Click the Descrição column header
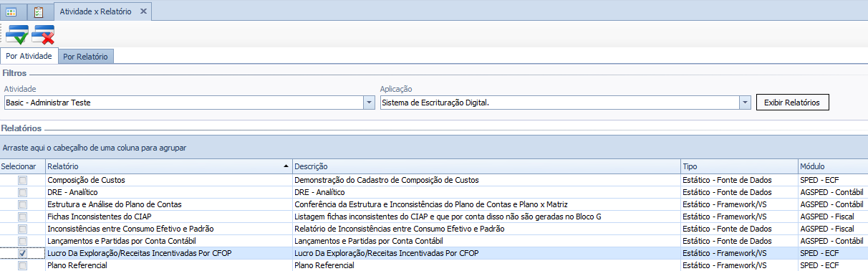The image size is (868, 271). click(x=486, y=166)
